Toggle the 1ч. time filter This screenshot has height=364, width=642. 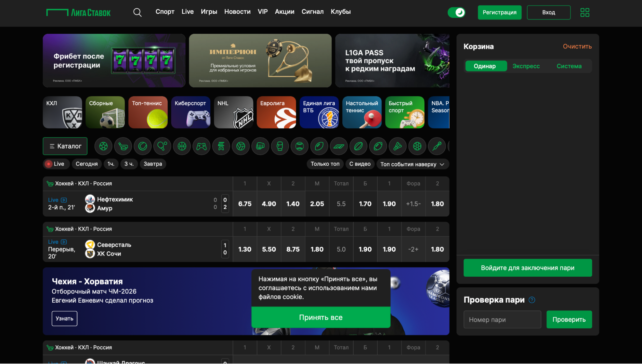point(111,164)
